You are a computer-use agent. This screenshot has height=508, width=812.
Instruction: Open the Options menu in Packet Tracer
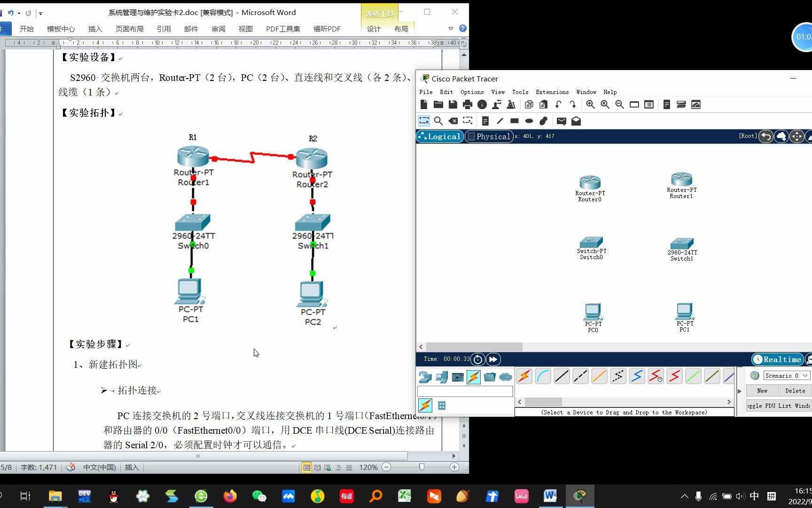tap(472, 92)
